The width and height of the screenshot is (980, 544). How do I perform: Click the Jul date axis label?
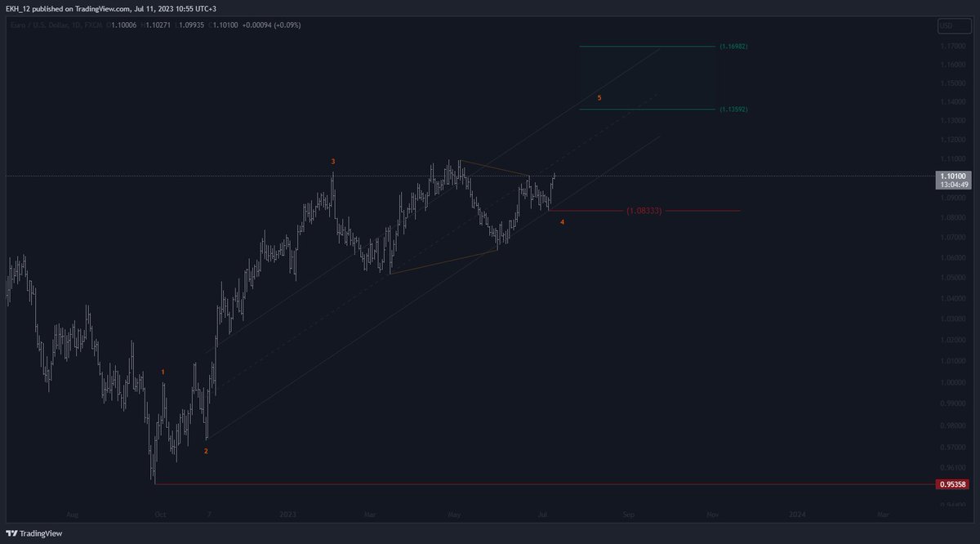pyautogui.click(x=543, y=515)
